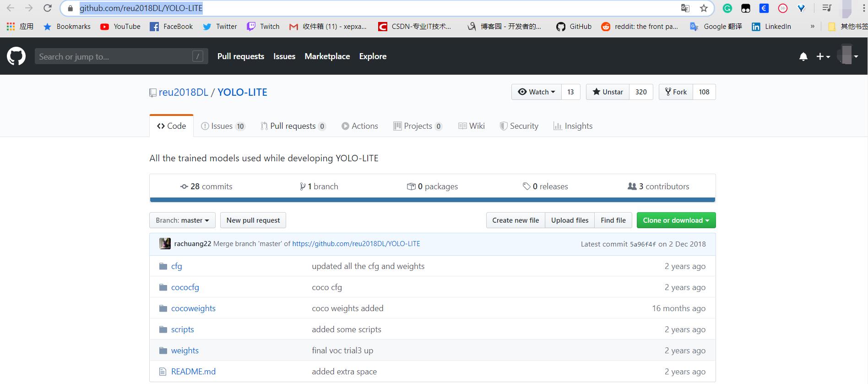Open the notifications bell
868x384 pixels.
tap(803, 56)
